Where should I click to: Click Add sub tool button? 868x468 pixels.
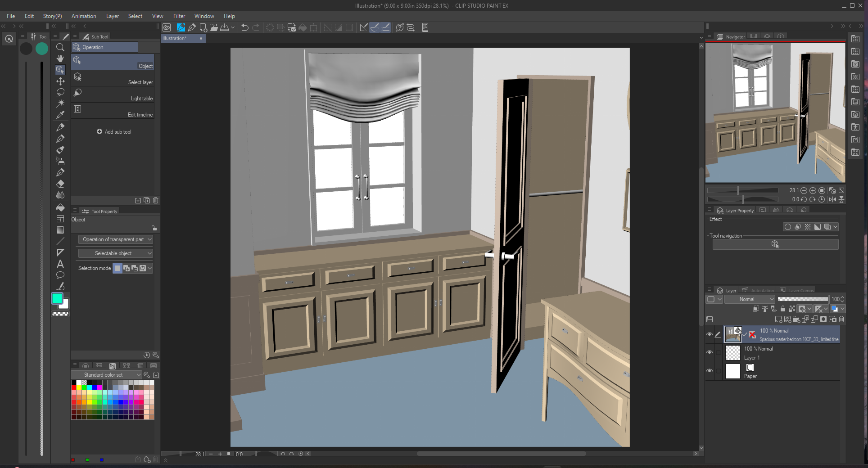[x=114, y=132]
